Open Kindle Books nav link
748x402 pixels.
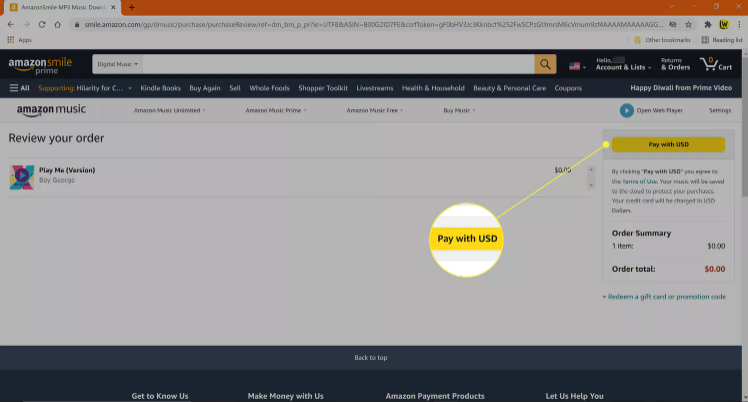point(160,88)
